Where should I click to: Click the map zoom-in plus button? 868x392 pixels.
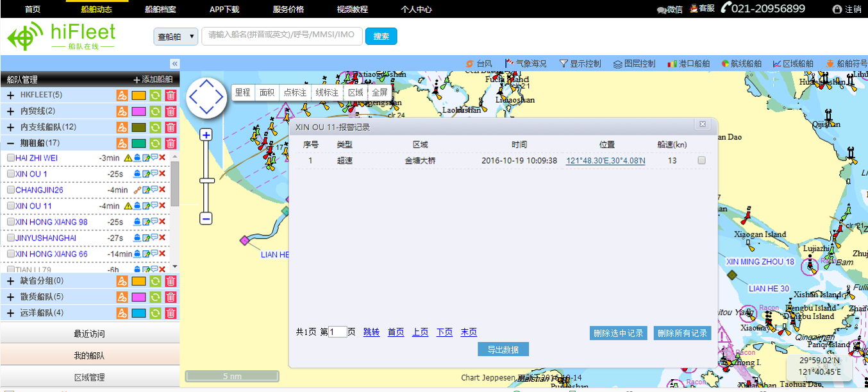(206, 135)
